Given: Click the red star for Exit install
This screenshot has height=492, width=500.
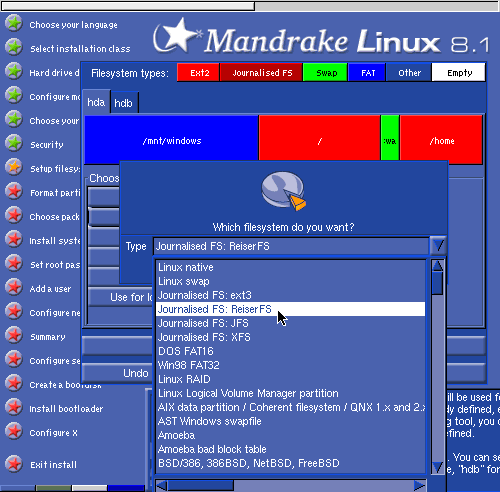Looking at the screenshot, I should pyautogui.click(x=14, y=464).
